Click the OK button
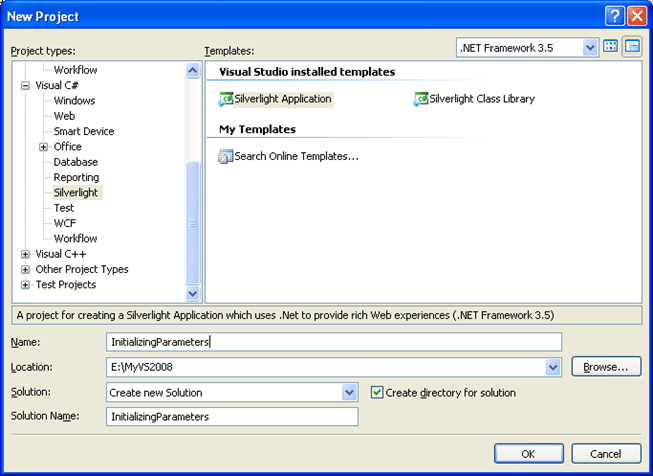653x476 pixels. pyautogui.click(x=529, y=454)
